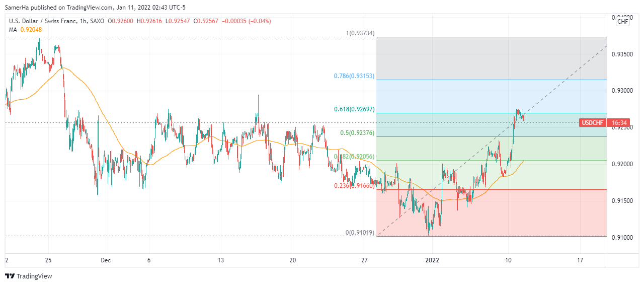Click the 2022 label on time axis
Viewport: 644px width, 285px height.
(x=433, y=260)
